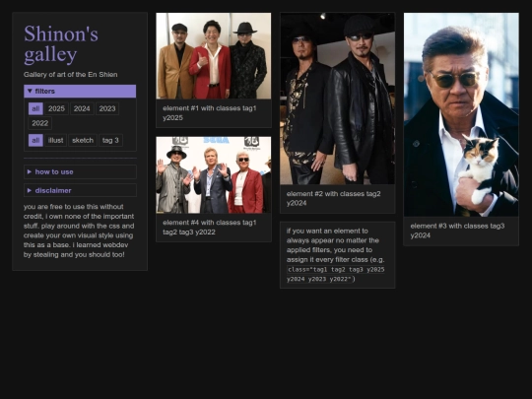This screenshot has height=399, width=532.
Task: Click caption 'element #1 with classes tag1 y2025'
Action: pyautogui.click(x=210, y=113)
